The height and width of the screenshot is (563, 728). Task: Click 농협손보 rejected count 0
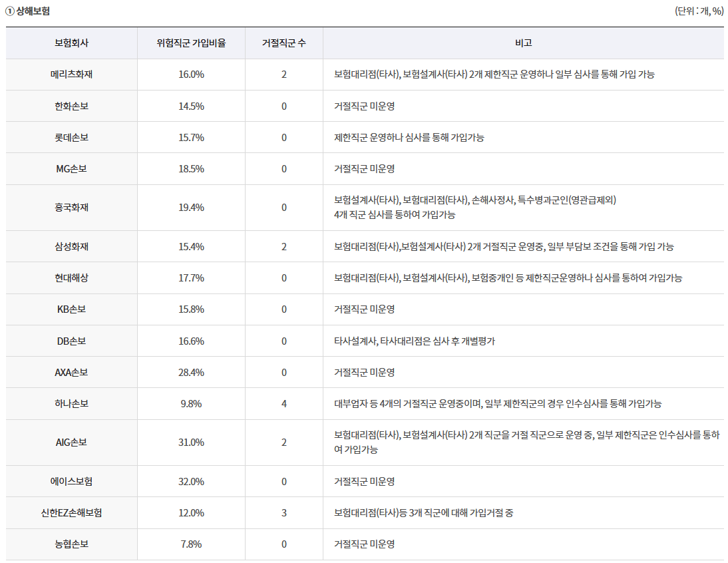284,544
